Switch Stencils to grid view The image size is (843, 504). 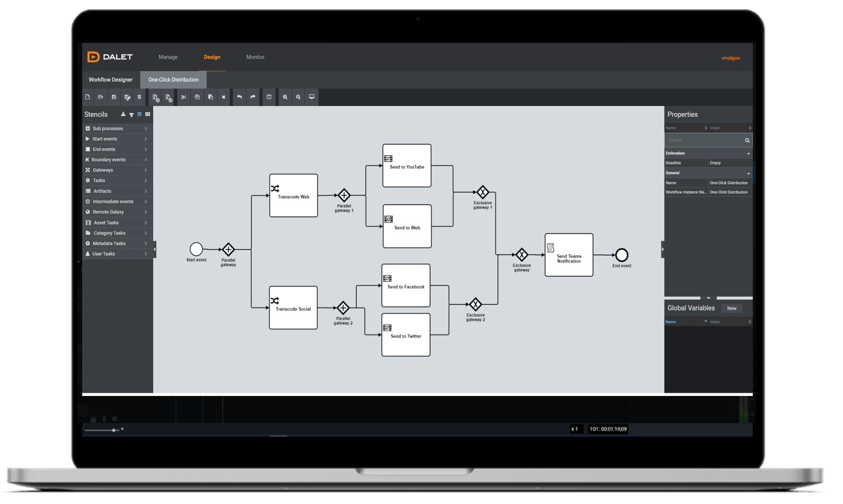[x=148, y=114]
